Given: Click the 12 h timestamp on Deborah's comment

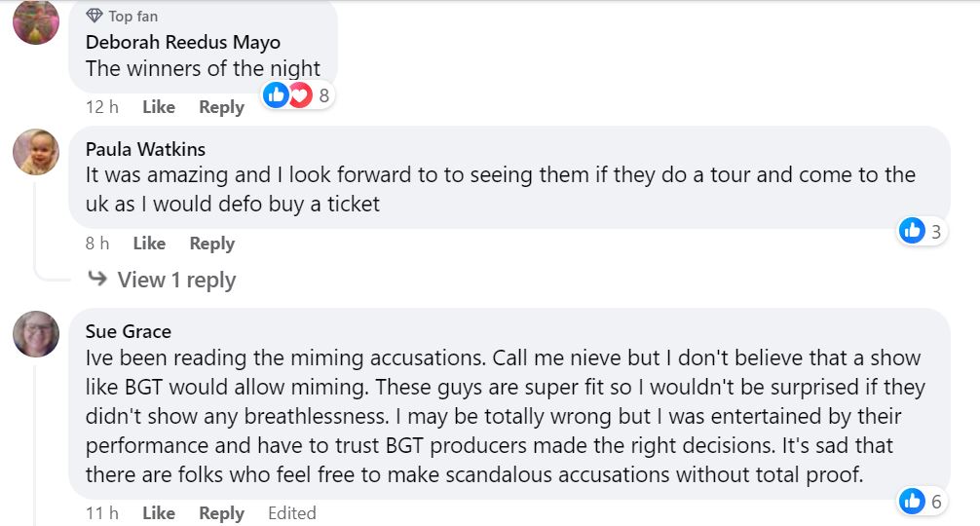Looking at the screenshot, I should tap(101, 107).
